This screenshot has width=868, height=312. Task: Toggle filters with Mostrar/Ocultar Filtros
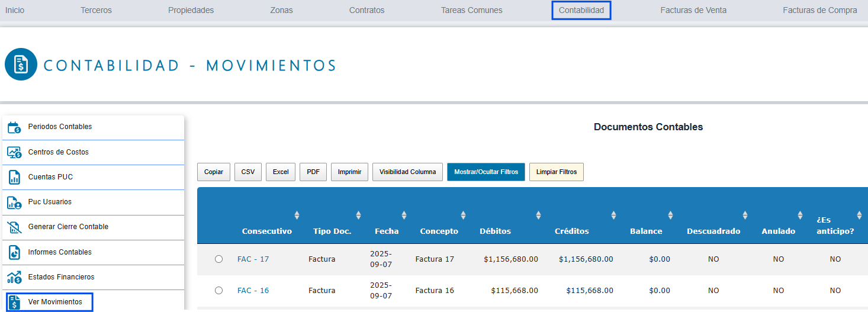tap(486, 172)
